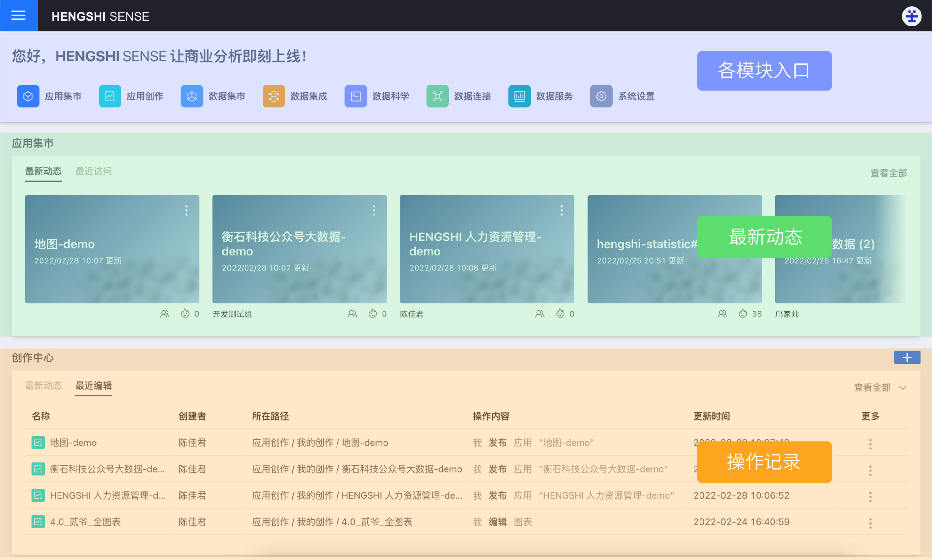
Task: Click app icon beside 4.0_贰爷_全图表 row
Action: (38, 522)
